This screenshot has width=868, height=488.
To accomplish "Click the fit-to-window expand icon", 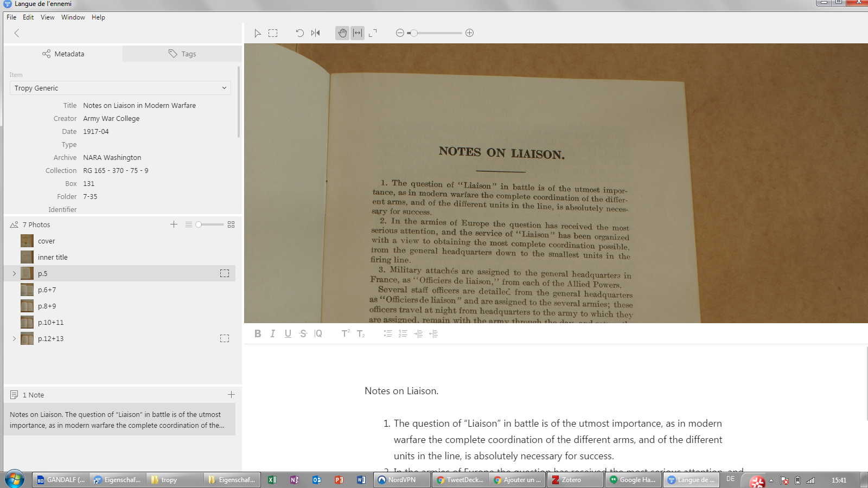I will pos(373,33).
